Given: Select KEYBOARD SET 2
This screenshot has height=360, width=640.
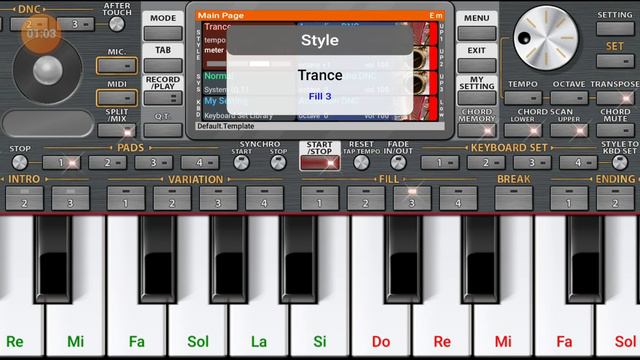Looking at the screenshot, I should (486, 162).
